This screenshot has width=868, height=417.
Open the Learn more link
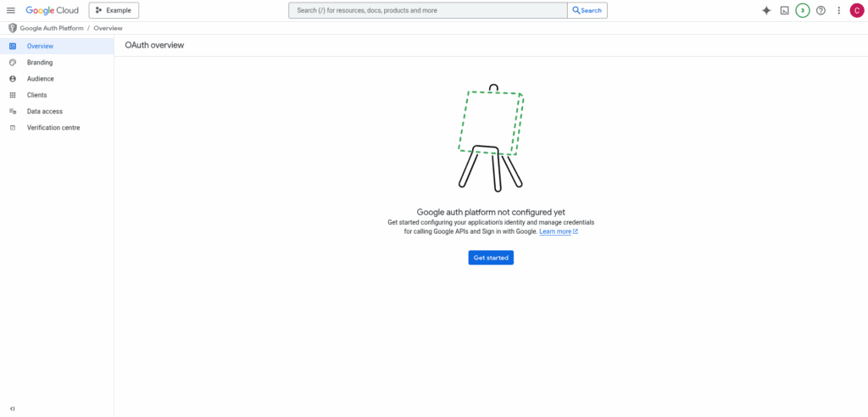point(559,231)
